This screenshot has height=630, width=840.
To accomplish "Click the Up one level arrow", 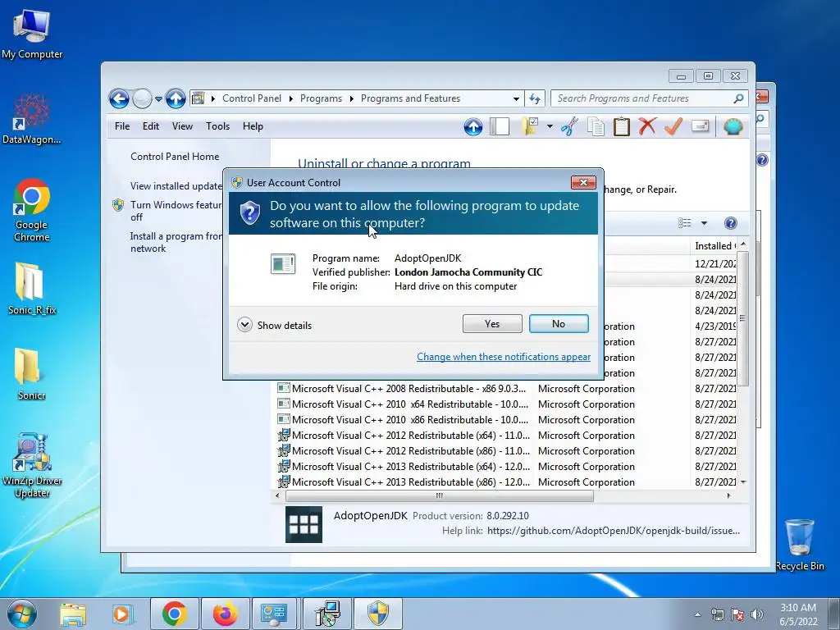I will click(176, 98).
